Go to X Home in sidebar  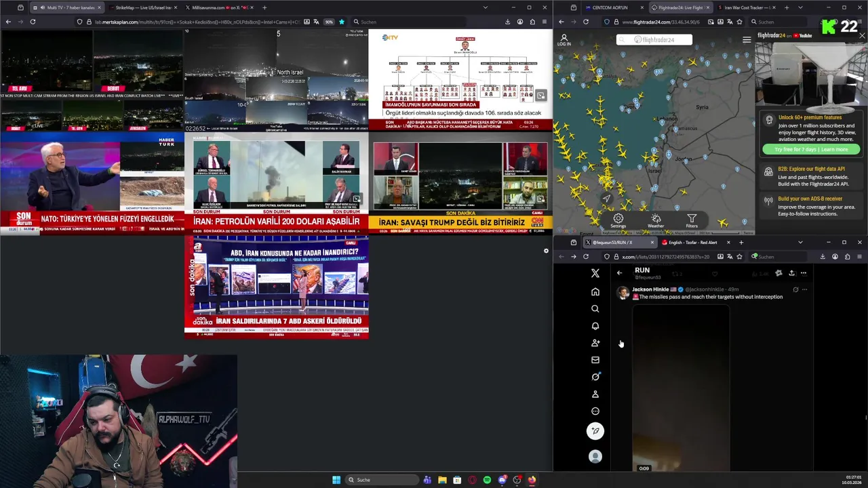pyautogui.click(x=595, y=291)
